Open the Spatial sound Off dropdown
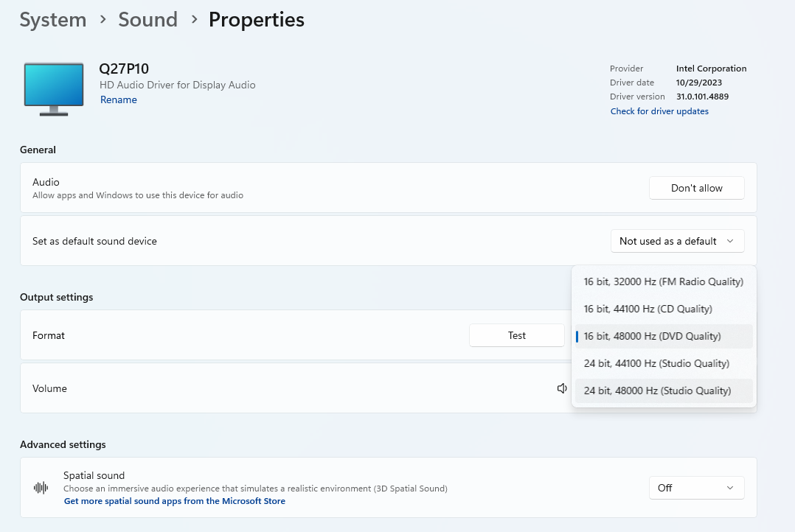795x532 pixels. point(697,488)
